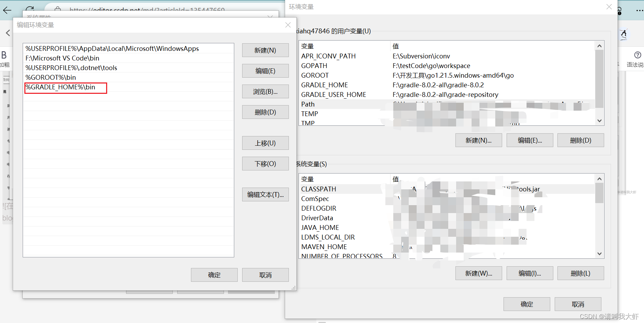The image size is (644, 323).
Task: Close the Edit environment variable dialog
Action: click(288, 25)
